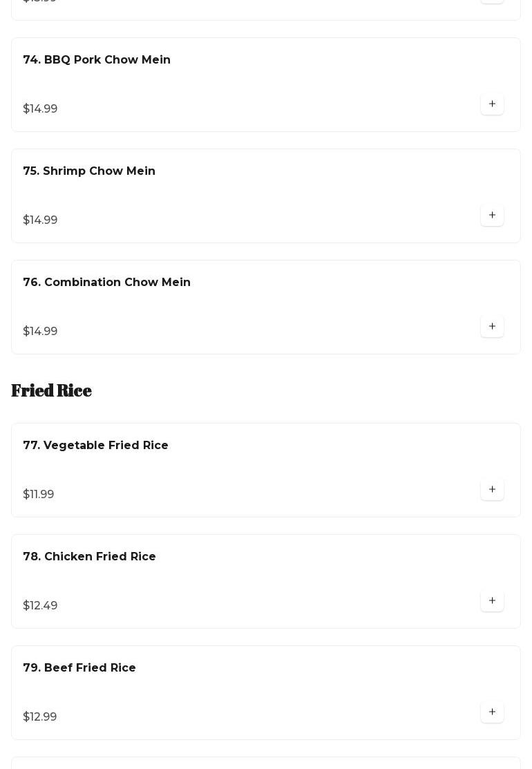This screenshot has height=769, width=532.
Task: Add Shrimp Chow Mein using plus icon
Action: pos(492,215)
